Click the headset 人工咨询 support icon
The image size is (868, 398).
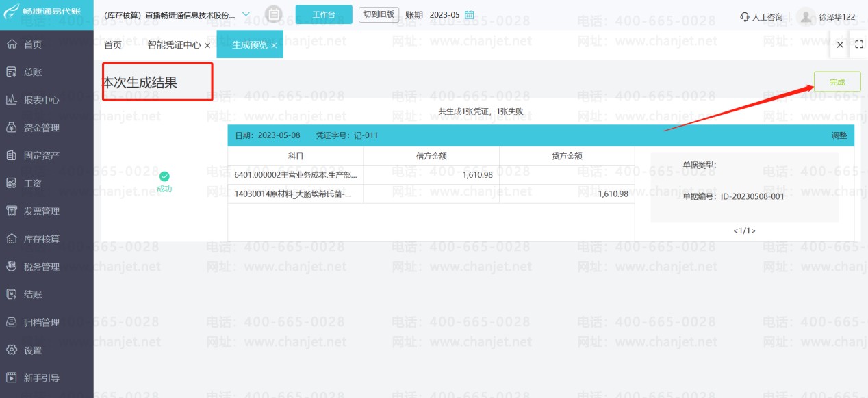click(745, 16)
